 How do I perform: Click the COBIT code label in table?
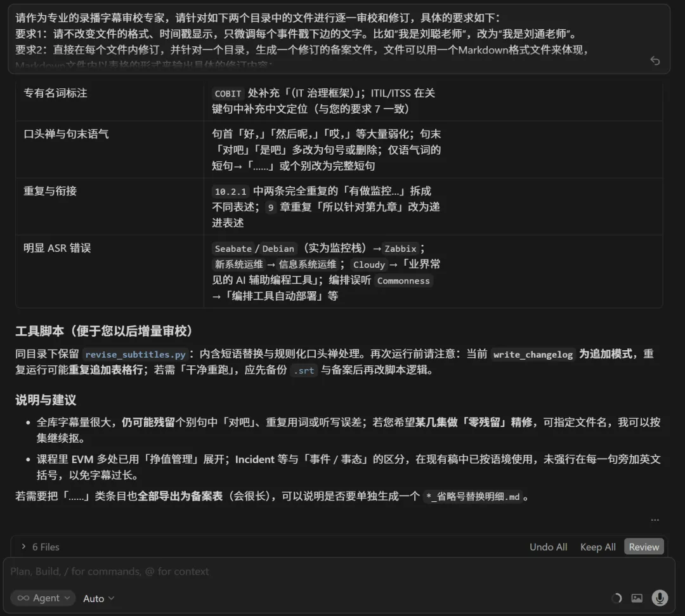click(x=228, y=93)
